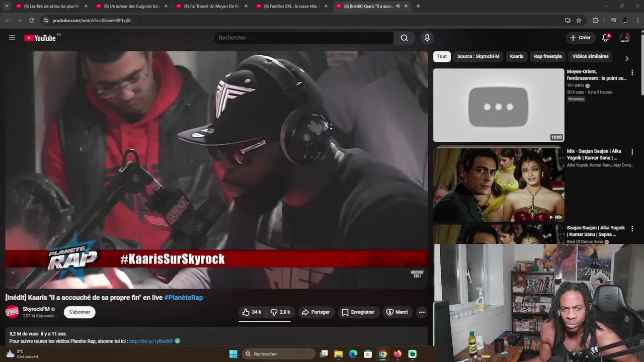Select the 'Source : SkyrockFM' chip
Screen dimensions: 644x362
pos(478,56)
